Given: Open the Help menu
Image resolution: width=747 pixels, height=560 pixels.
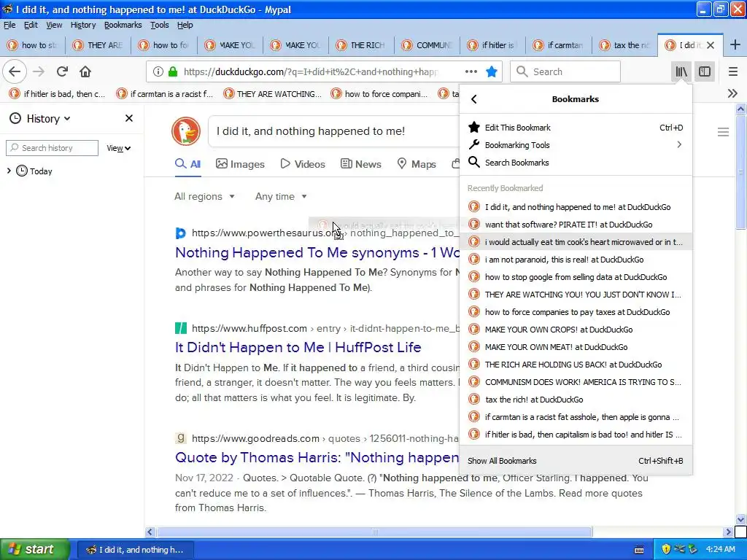Looking at the screenshot, I should [x=185, y=25].
